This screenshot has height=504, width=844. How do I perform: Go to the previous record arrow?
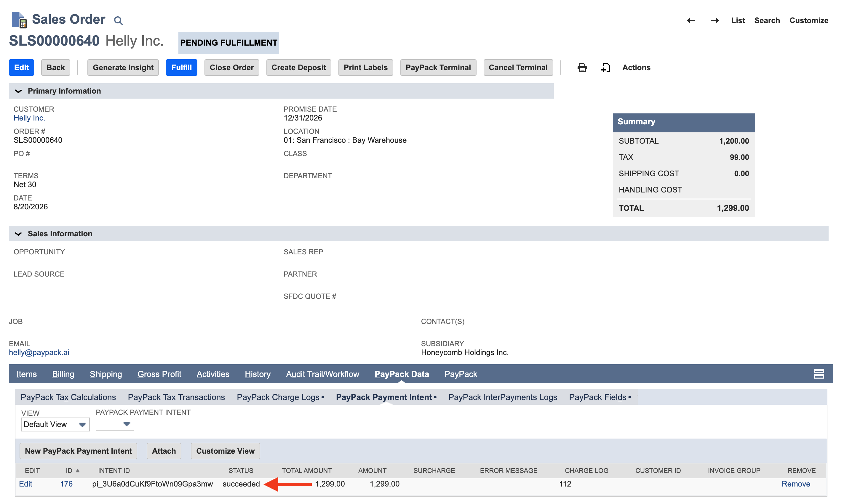pyautogui.click(x=691, y=20)
